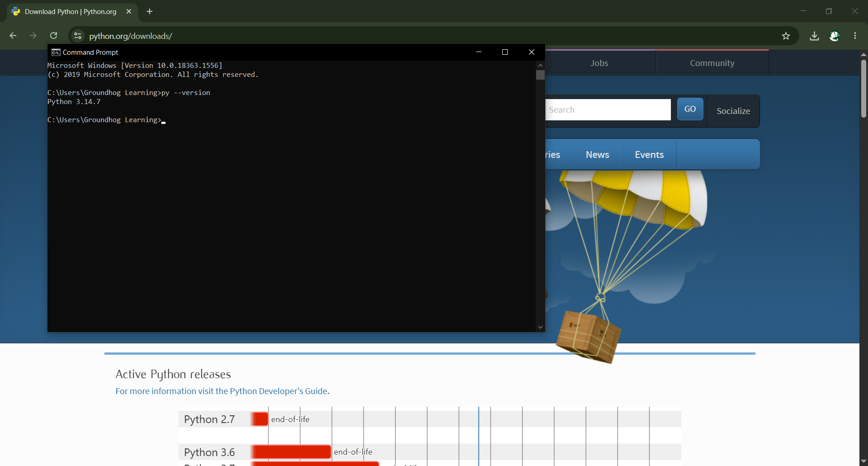
Task: Click the Python 3.6 red lifecycle bar
Action: coord(292,452)
